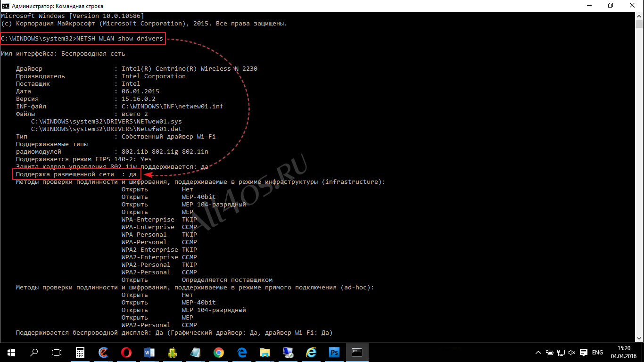
Task: Open network status tray icon
Action: 561,353
